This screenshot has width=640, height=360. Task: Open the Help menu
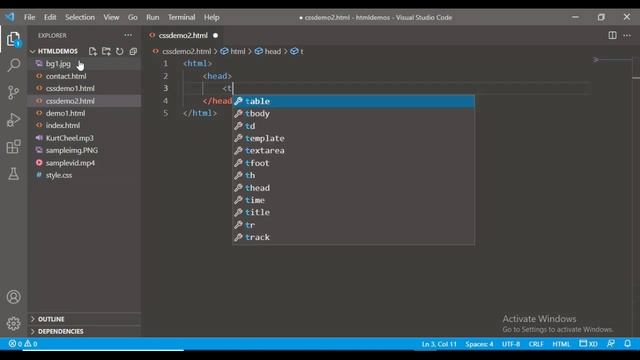point(212,17)
